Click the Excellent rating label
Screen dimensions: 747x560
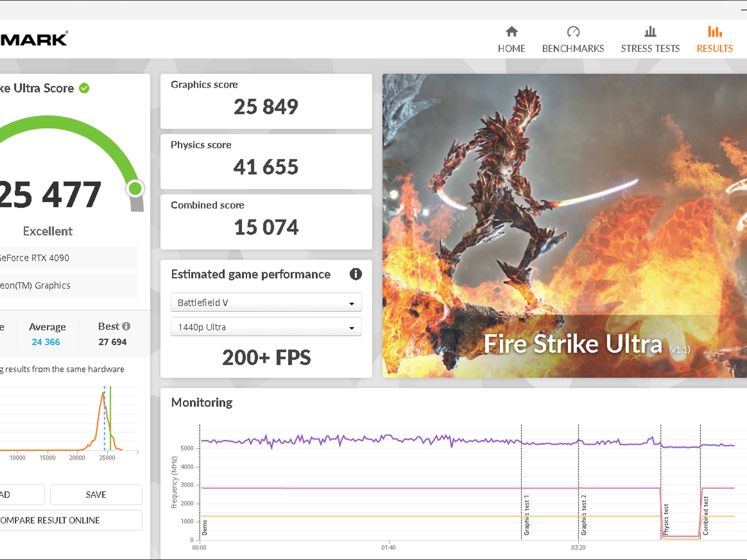click(48, 231)
